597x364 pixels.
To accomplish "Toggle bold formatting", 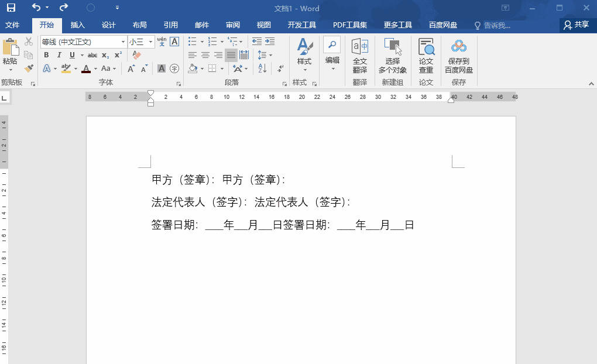I will coord(47,54).
